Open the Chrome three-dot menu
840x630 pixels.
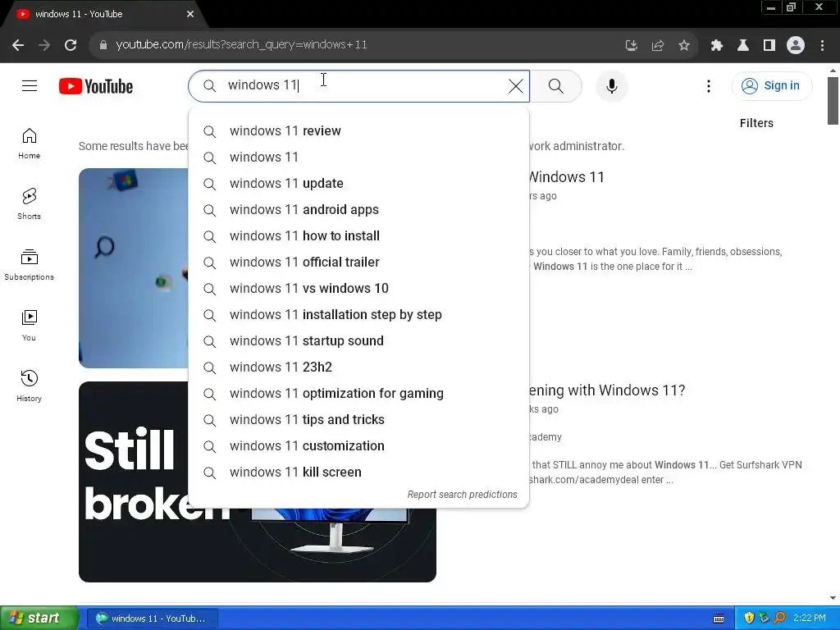click(822, 45)
